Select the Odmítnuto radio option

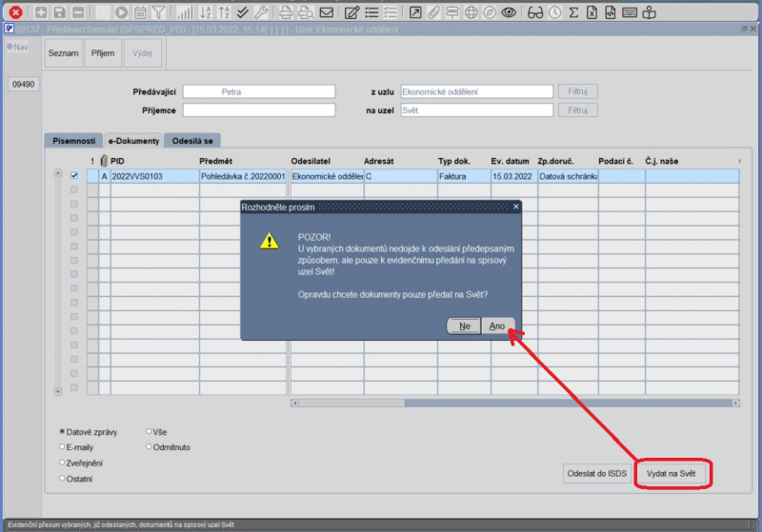(x=149, y=446)
